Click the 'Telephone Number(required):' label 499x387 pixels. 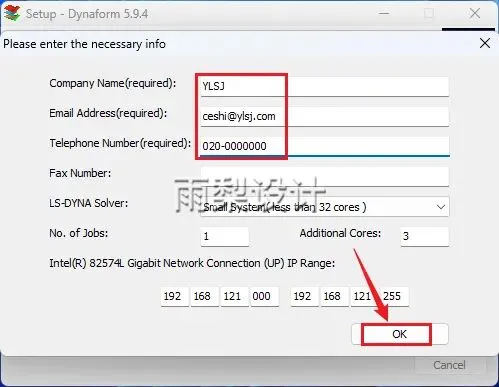click(x=120, y=143)
